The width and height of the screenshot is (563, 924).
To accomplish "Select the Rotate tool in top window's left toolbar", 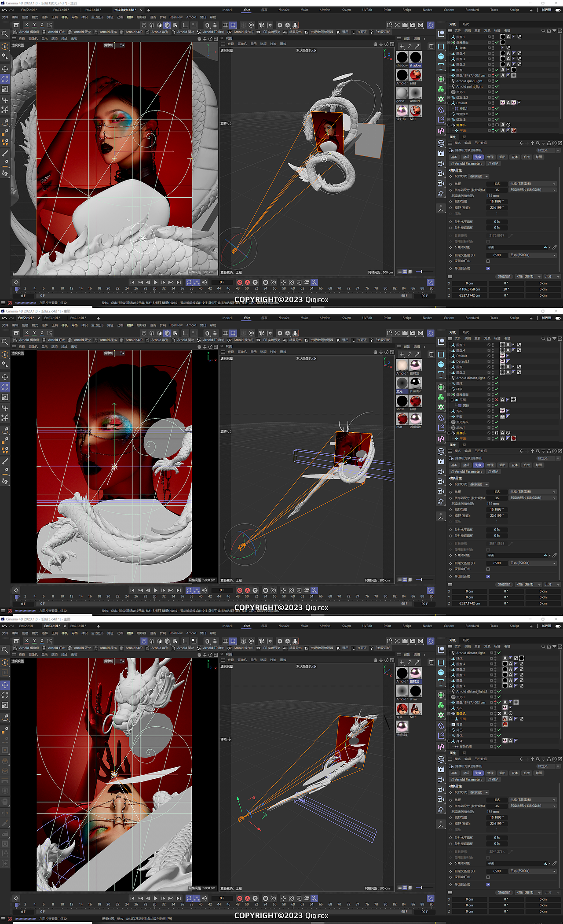I will [5, 79].
